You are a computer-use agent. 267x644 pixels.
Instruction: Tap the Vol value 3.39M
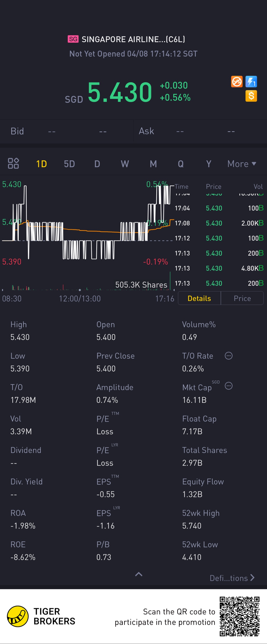coord(21,431)
